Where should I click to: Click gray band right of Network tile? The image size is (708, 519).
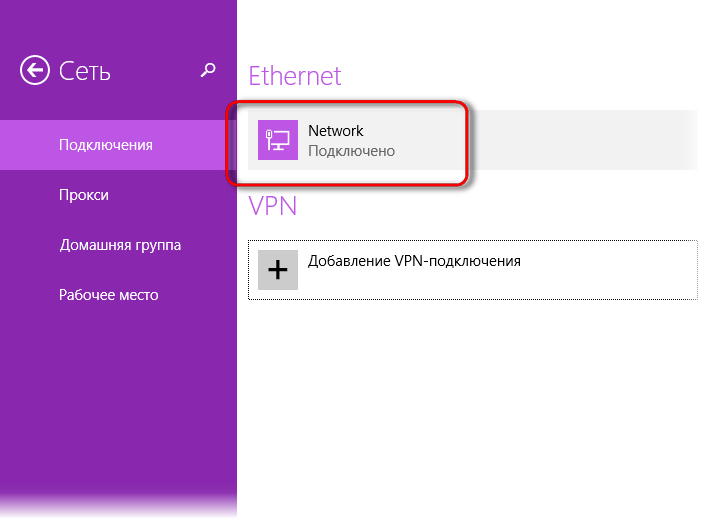tap(582, 140)
